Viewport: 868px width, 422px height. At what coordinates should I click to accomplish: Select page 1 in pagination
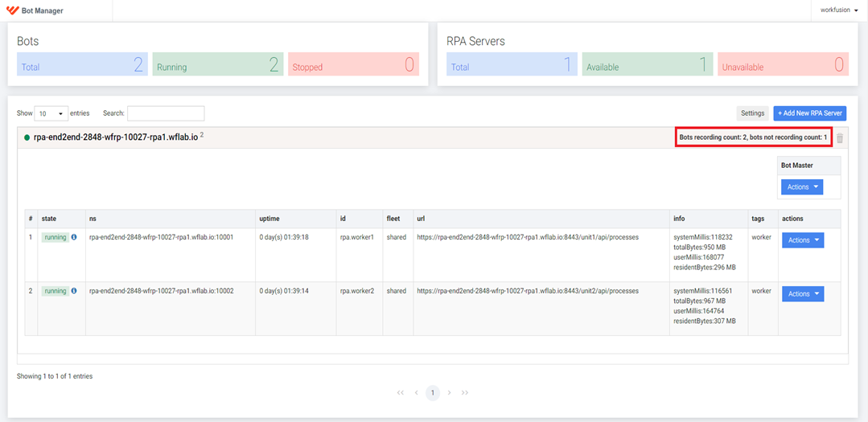(x=433, y=393)
